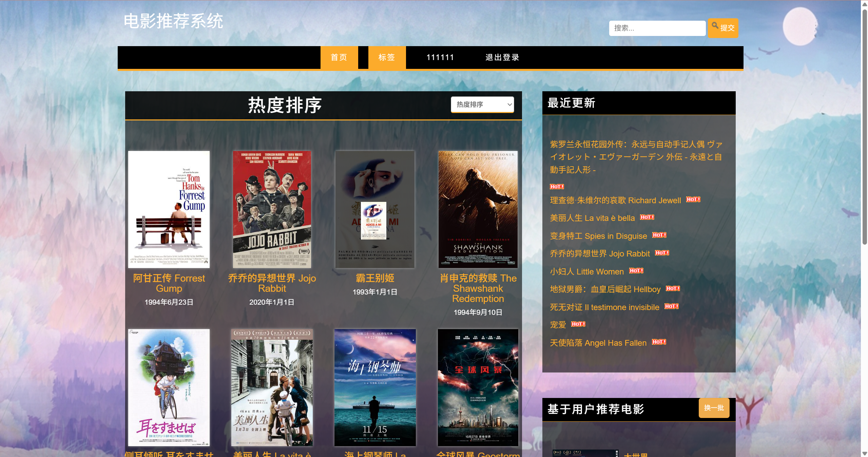Viewport: 868px width, 457px height.
Task: Click the date 1994年9月10日
Action: coord(478,312)
